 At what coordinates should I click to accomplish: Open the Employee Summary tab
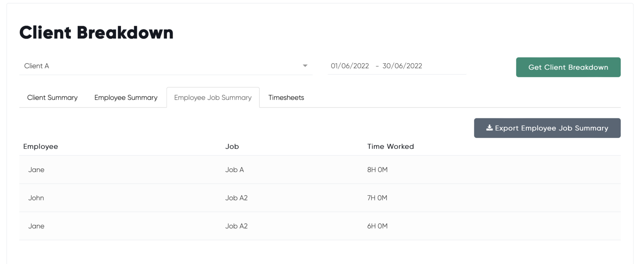tap(126, 97)
